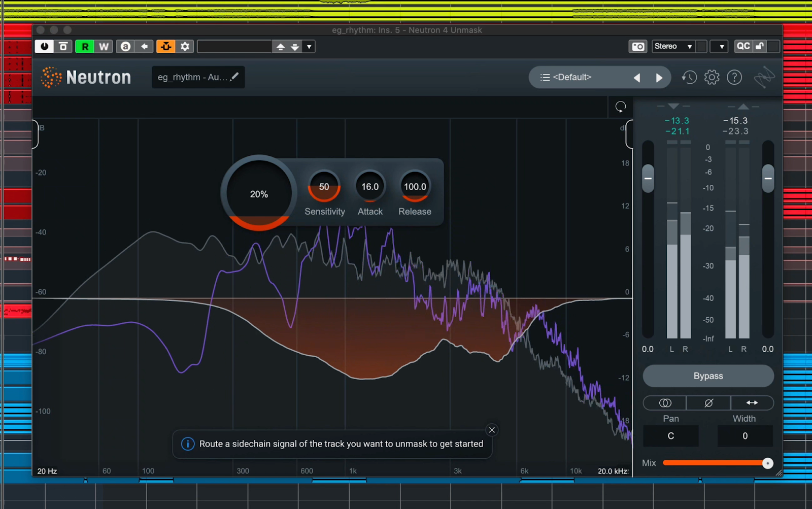The width and height of the screenshot is (812, 509).
Task: Click the output gain value 0.0
Action: click(768, 349)
